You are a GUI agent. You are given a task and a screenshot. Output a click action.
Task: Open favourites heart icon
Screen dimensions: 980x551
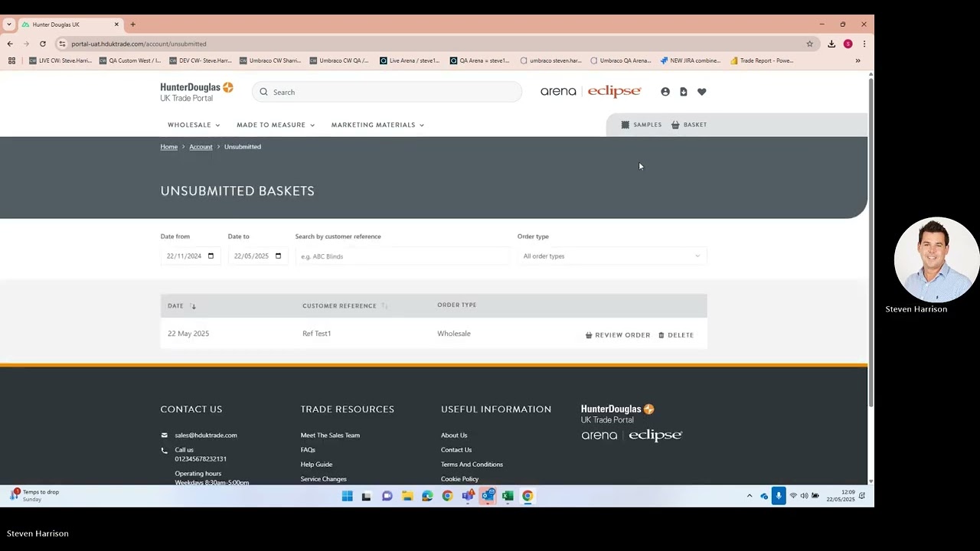(701, 92)
